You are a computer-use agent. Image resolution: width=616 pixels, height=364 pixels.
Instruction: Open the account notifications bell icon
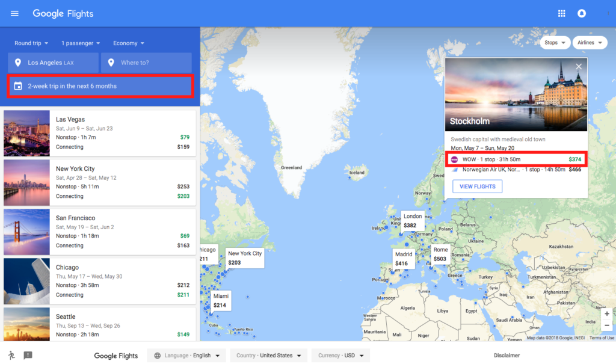click(x=582, y=13)
